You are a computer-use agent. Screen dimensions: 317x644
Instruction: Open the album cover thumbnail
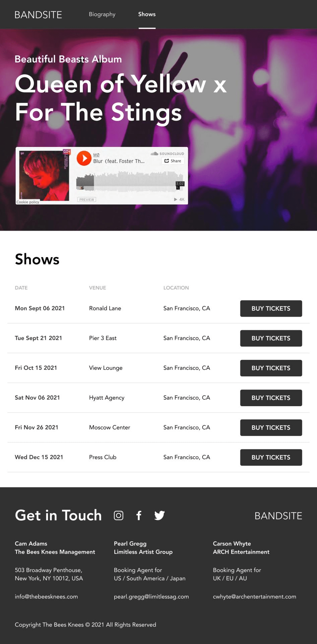44,176
